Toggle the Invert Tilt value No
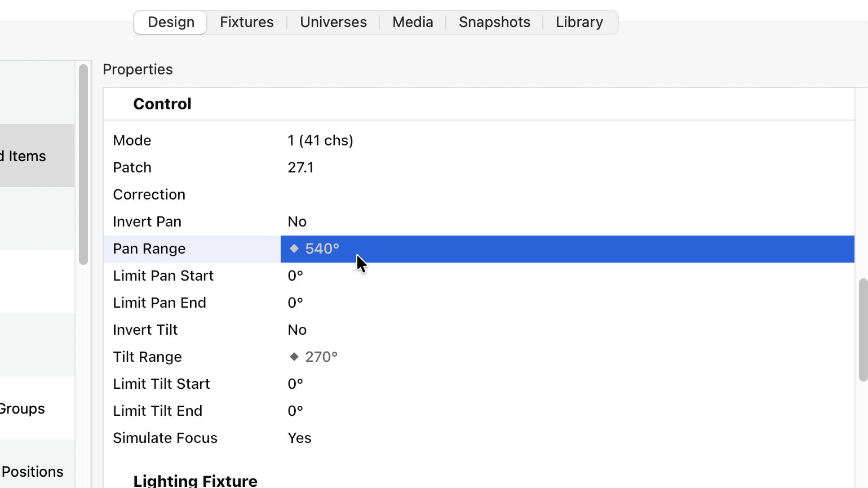Screen dimensions: 868x488 coord(297,330)
